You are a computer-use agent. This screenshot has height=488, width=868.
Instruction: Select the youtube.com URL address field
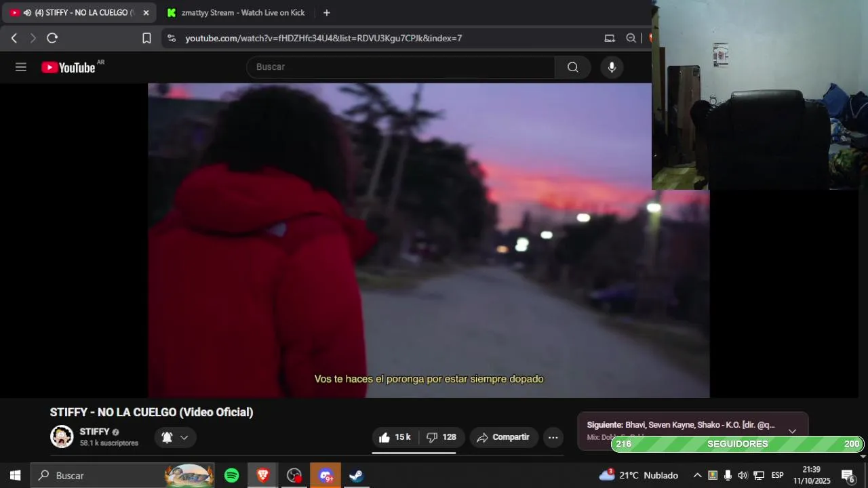point(323,38)
